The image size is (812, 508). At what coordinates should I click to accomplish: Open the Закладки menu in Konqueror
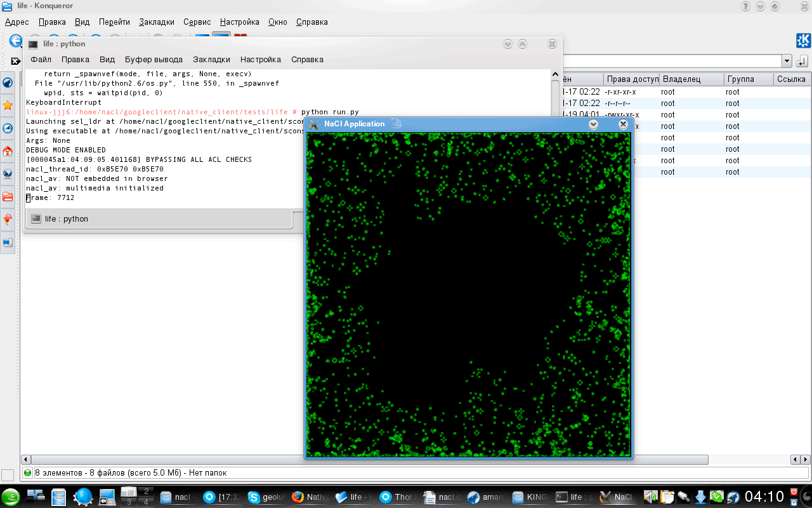[157, 22]
